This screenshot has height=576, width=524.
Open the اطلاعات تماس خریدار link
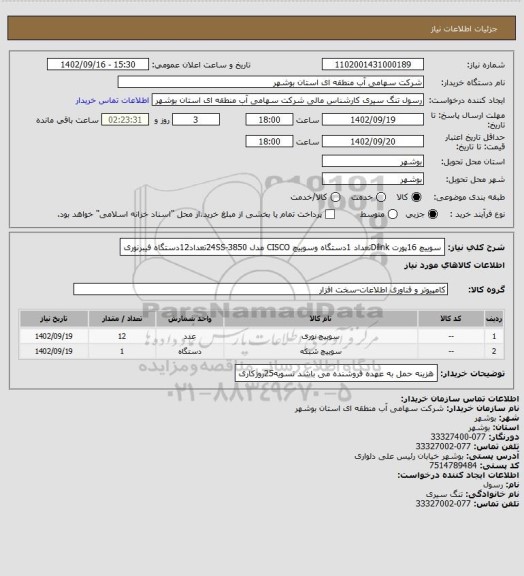coord(112,100)
